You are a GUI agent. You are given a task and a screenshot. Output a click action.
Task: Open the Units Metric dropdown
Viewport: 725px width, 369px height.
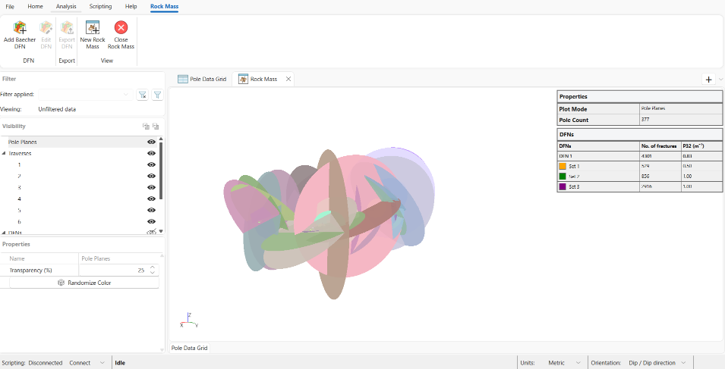click(563, 363)
